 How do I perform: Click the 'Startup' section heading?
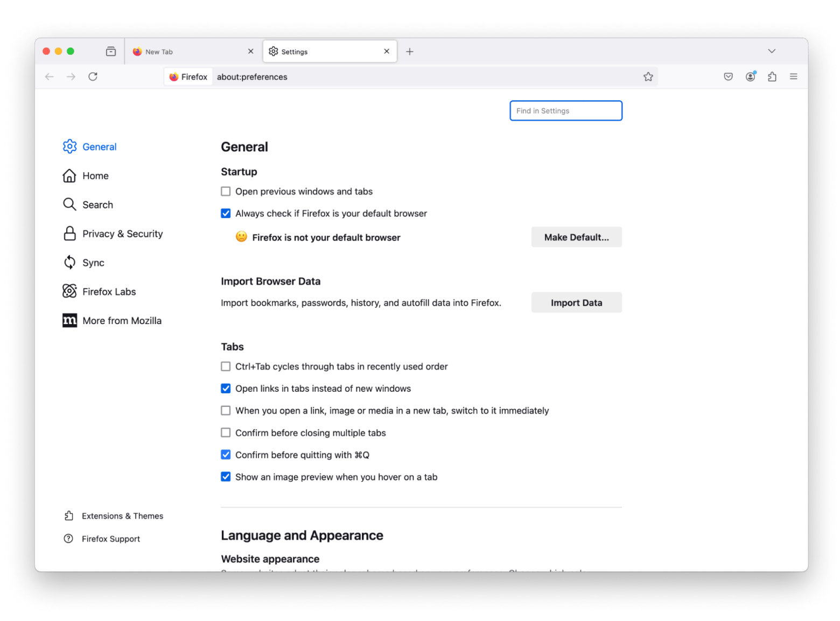click(x=239, y=172)
